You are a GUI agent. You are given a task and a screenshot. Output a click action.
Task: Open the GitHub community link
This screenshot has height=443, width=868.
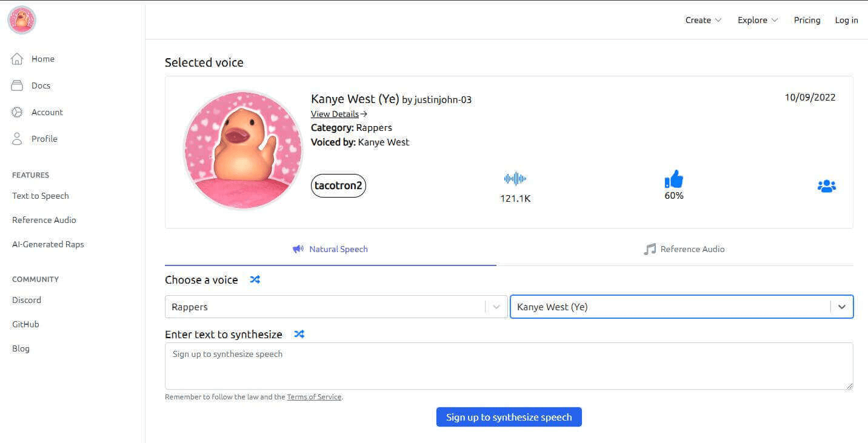(x=25, y=324)
